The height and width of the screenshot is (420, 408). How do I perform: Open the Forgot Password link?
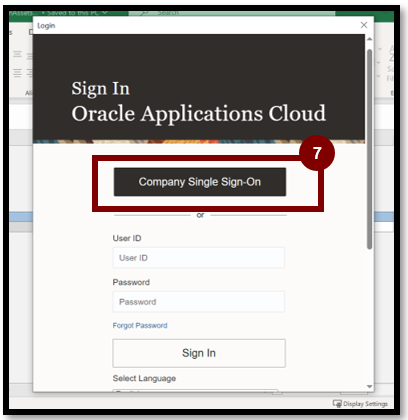(140, 325)
